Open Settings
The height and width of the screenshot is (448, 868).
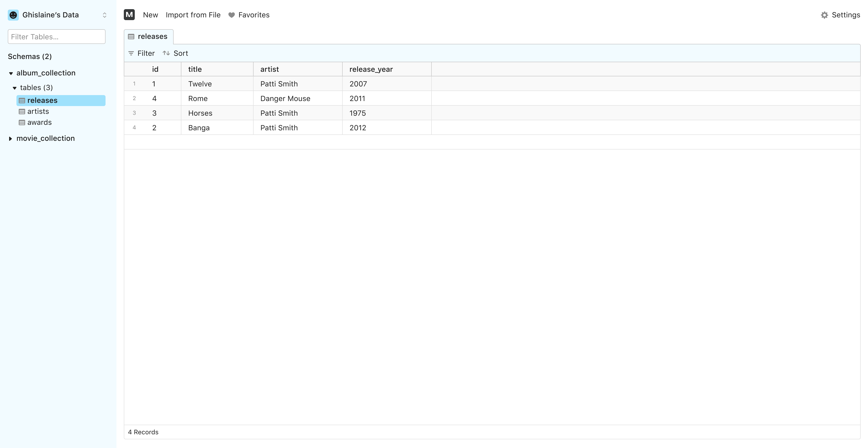tap(846, 15)
